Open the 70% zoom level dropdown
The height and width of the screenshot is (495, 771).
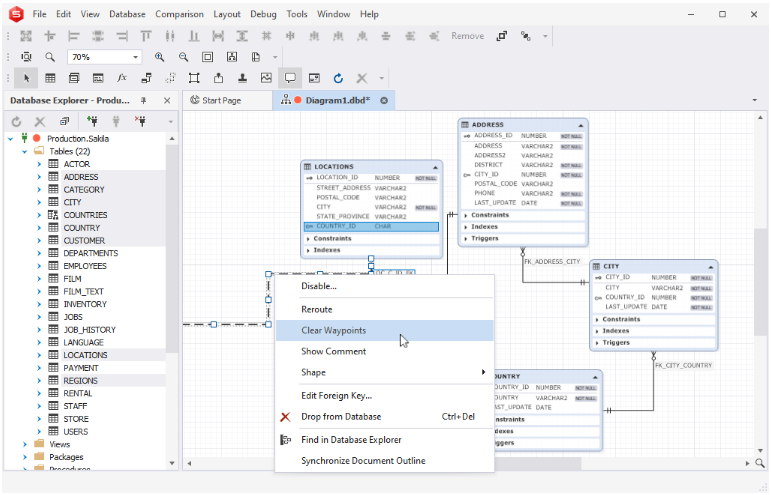[x=136, y=57]
